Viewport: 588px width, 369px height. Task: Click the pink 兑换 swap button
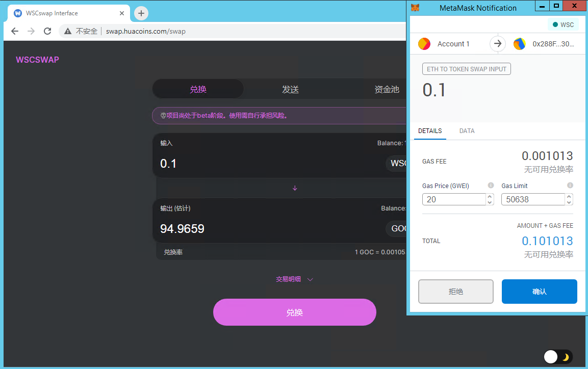pyautogui.click(x=294, y=312)
